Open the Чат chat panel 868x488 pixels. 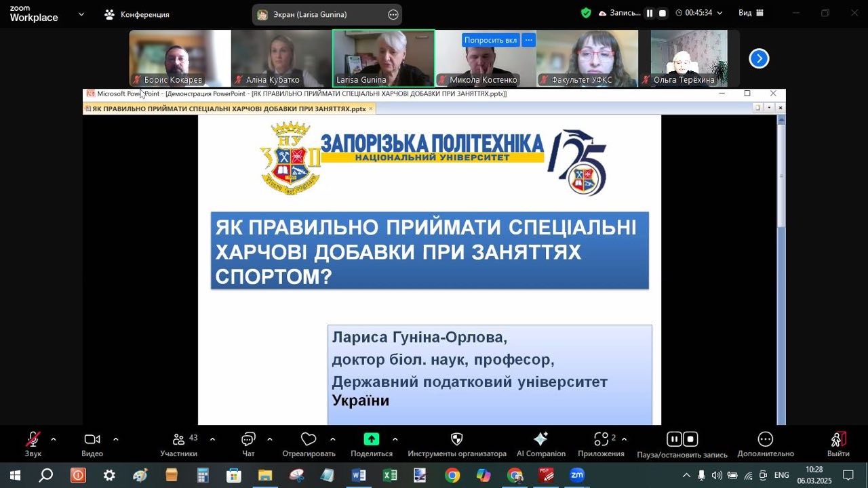coord(248,439)
